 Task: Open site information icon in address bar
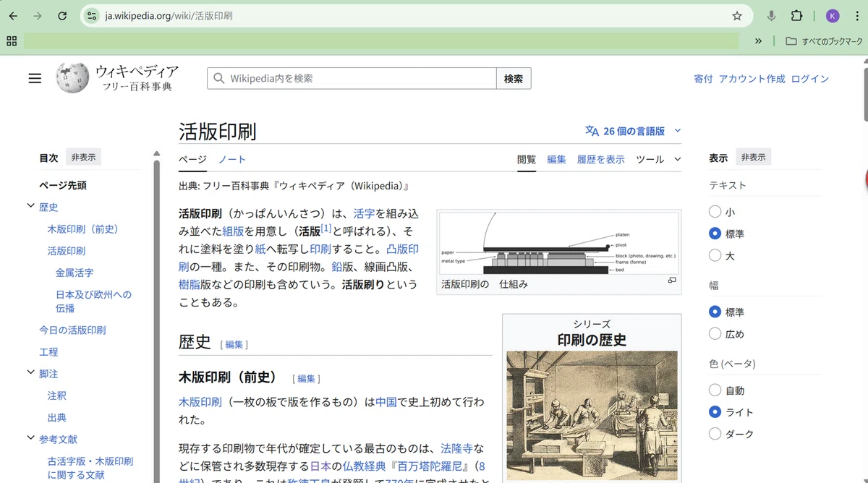[91, 16]
